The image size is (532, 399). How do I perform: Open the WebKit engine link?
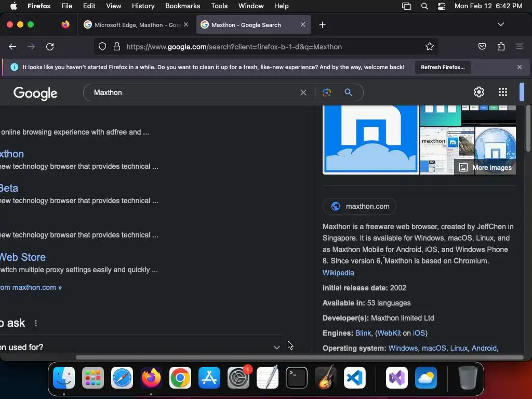389,333
